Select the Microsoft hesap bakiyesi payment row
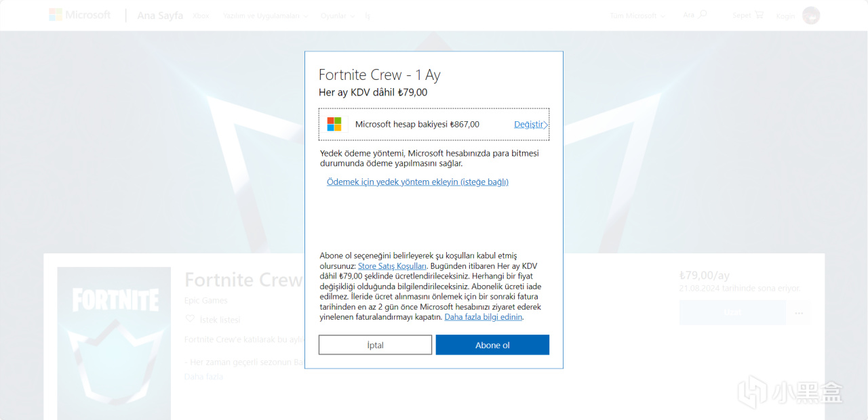 coord(434,125)
